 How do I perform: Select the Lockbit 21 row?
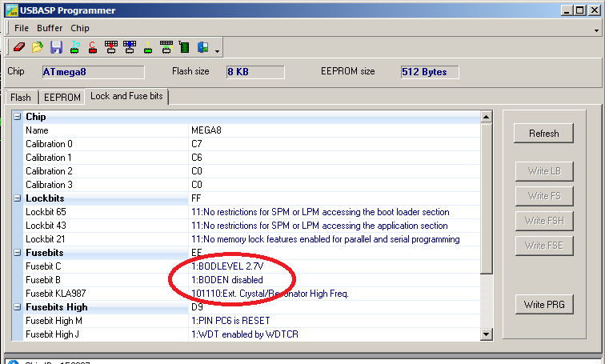(252, 239)
